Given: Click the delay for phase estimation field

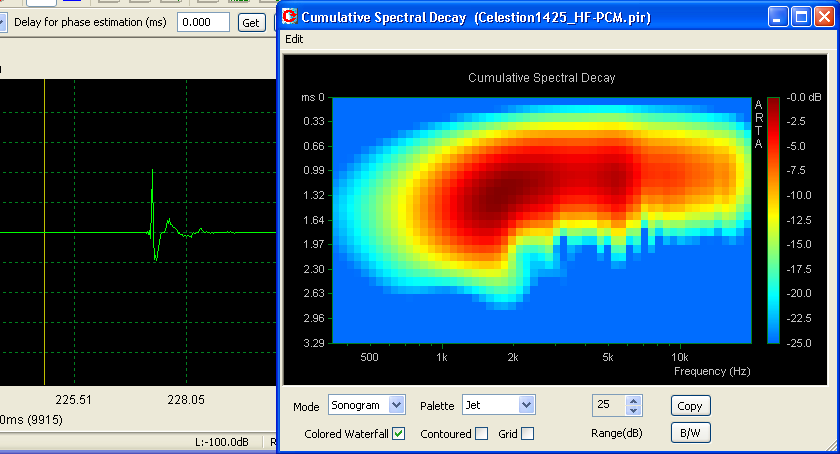Looking at the screenshot, I should point(203,22).
